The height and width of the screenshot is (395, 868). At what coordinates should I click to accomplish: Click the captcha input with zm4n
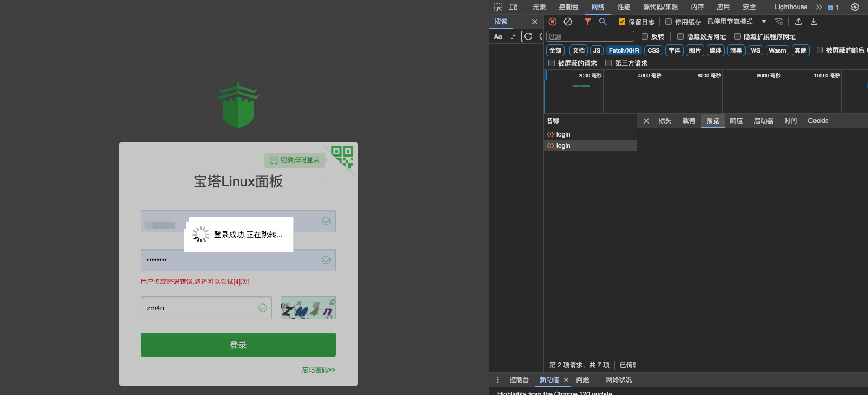[206, 308]
